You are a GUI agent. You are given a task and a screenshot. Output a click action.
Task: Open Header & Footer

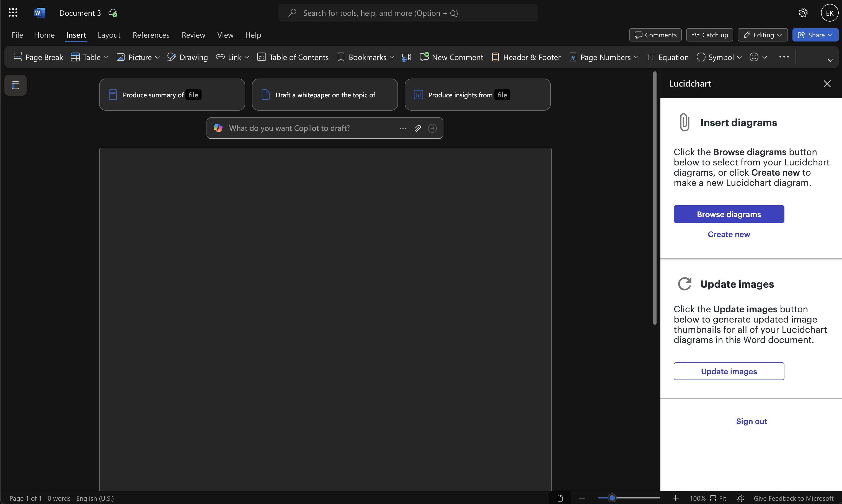coord(526,57)
